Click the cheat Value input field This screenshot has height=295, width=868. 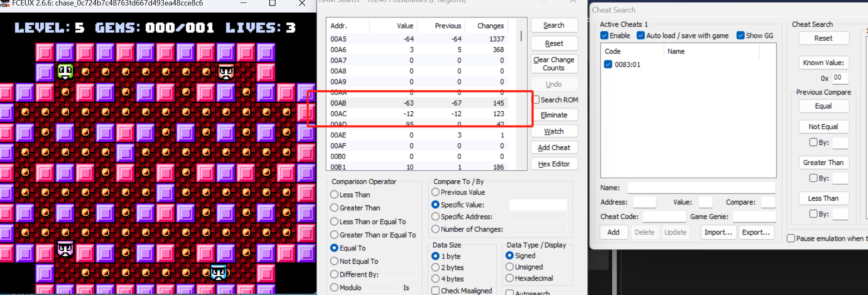click(706, 202)
